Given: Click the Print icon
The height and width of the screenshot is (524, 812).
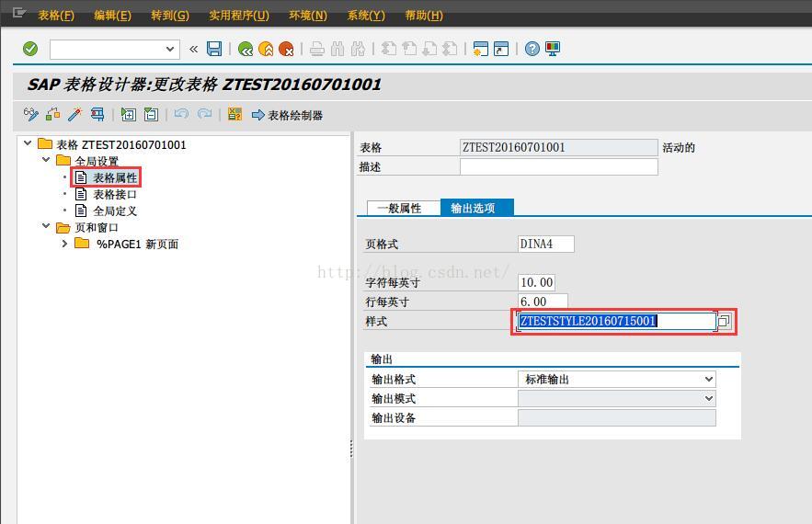Looking at the screenshot, I should click(317, 50).
